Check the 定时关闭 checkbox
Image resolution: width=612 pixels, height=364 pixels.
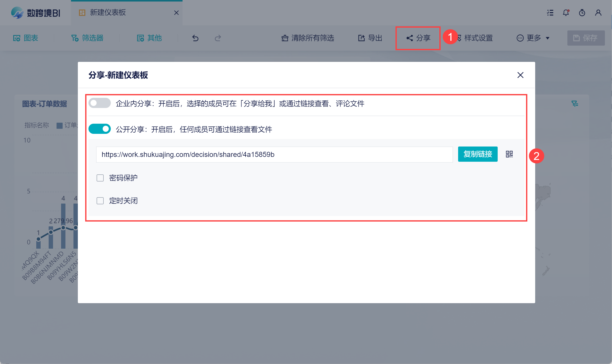100,201
